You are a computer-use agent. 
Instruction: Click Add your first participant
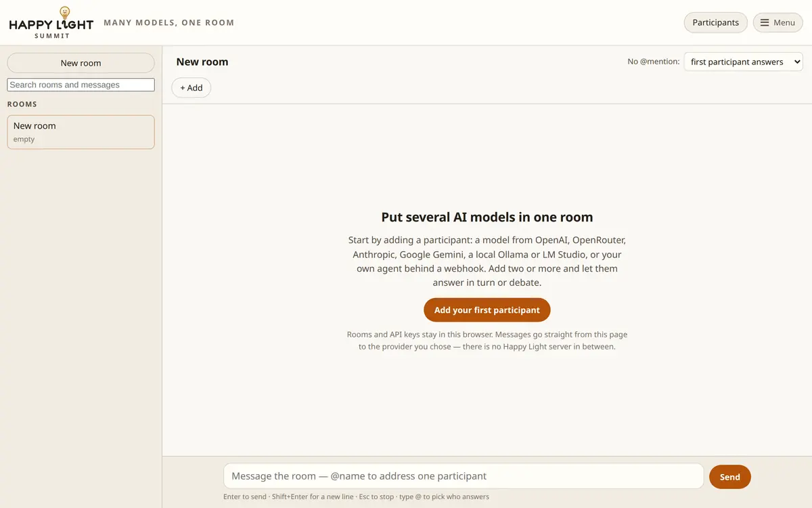(x=487, y=310)
